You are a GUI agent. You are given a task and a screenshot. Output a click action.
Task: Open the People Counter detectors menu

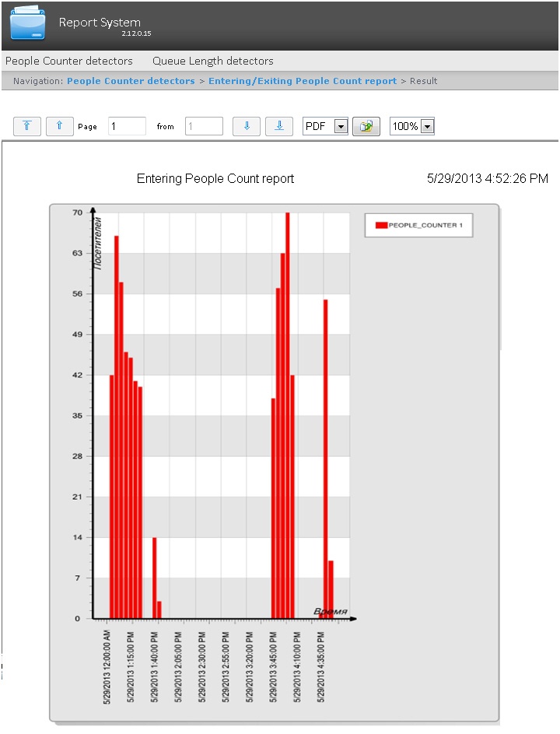pyautogui.click(x=69, y=61)
